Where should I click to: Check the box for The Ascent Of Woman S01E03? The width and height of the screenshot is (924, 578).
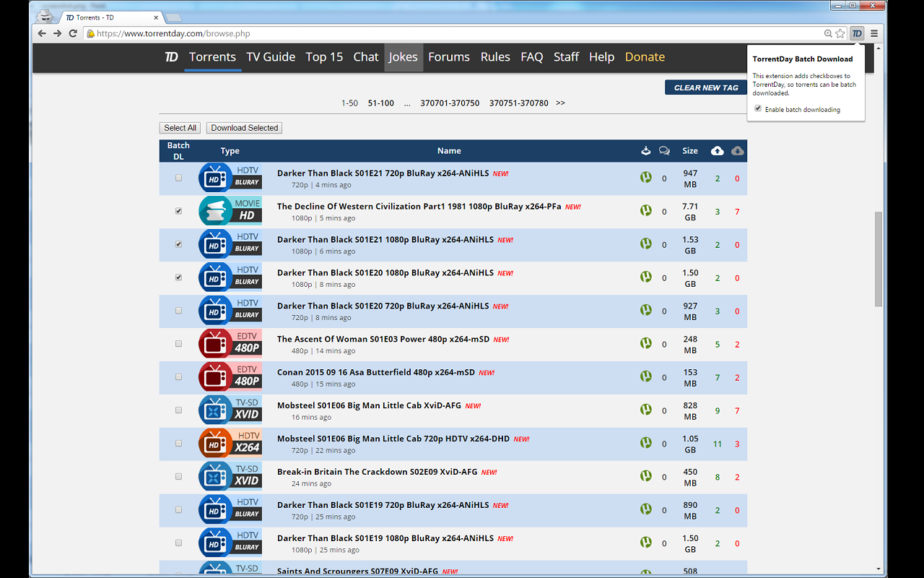(x=178, y=344)
